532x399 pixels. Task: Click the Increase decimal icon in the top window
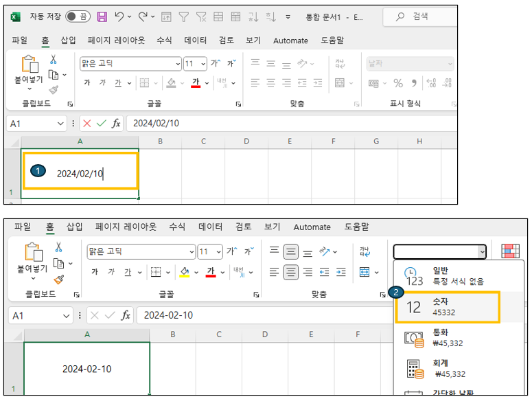[431, 83]
